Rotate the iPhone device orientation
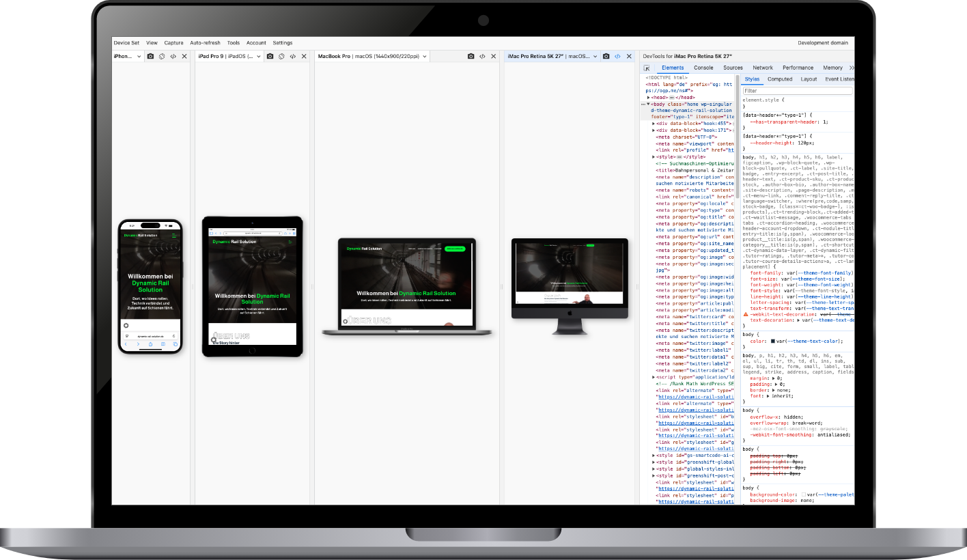Screen dimensions: 967x560 point(162,56)
